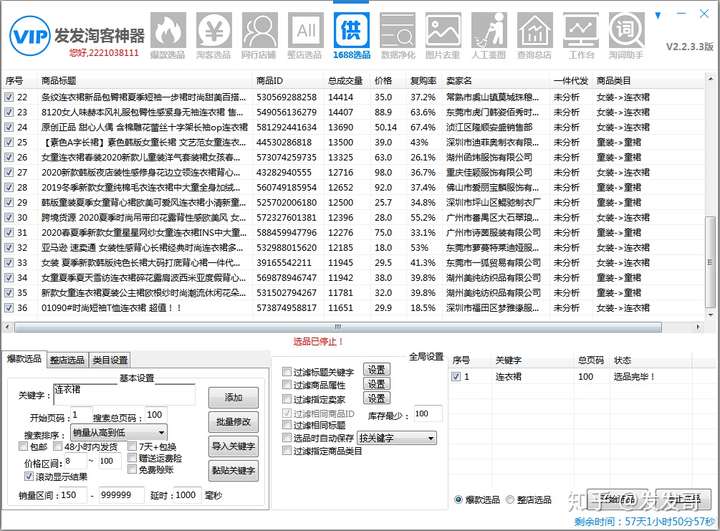
Task: Open the title bar dropdown triangle menu
Action: click(x=658, y=16)
